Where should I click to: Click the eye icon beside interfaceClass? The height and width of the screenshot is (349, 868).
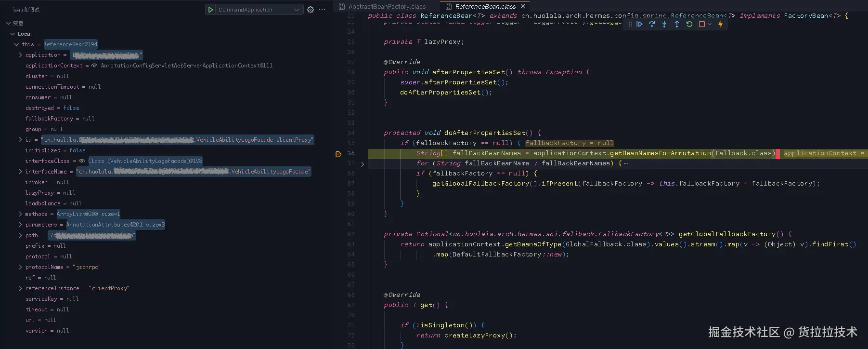(82, 161)
